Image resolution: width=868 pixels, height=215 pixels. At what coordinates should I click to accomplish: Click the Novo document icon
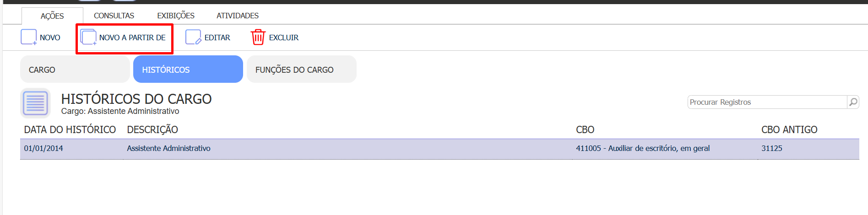28,37
